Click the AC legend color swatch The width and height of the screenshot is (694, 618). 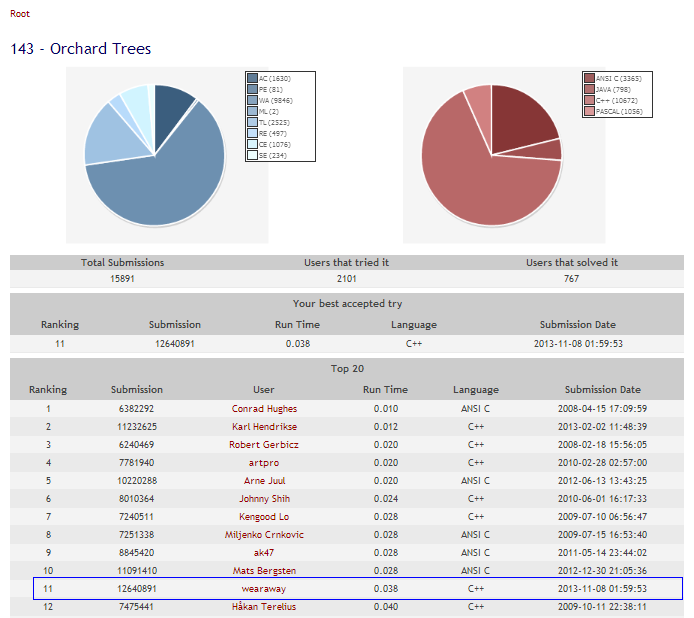252,78
